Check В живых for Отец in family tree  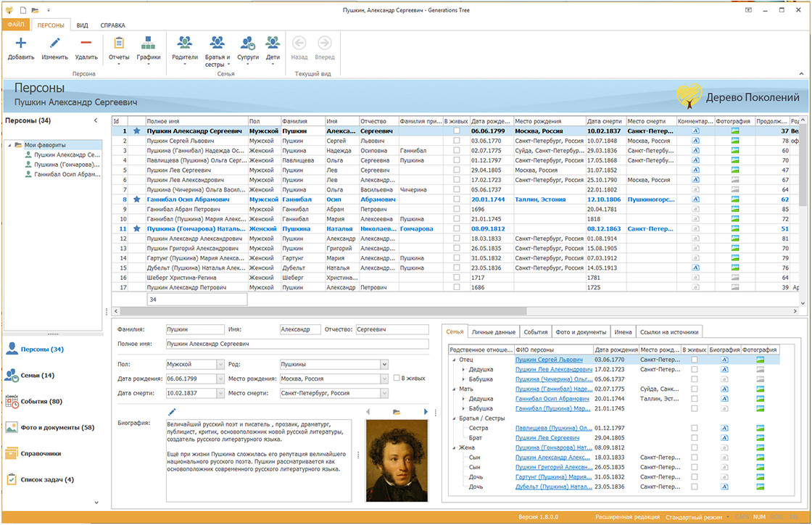point(695,360)
